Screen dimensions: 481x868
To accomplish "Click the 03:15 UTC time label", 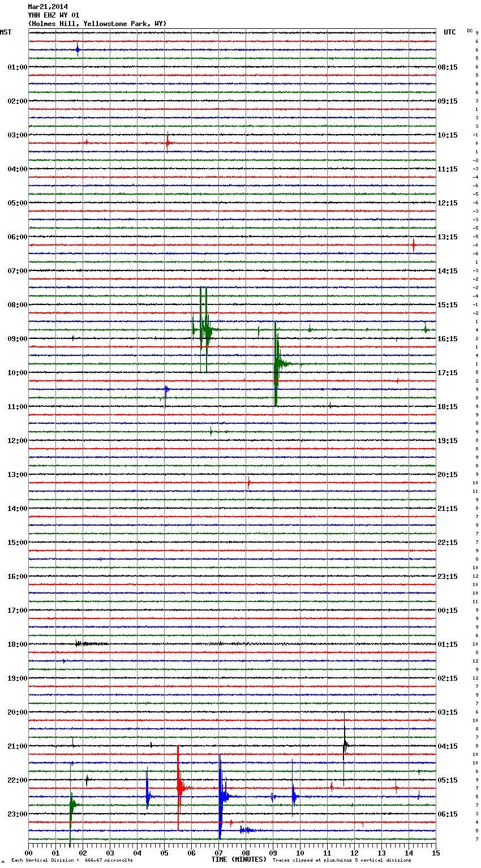I will pos(448,712).
